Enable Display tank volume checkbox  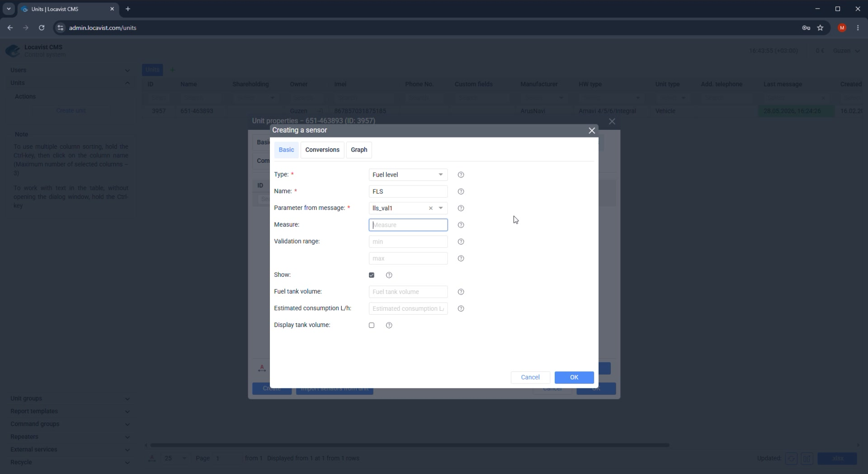[372, 326]
